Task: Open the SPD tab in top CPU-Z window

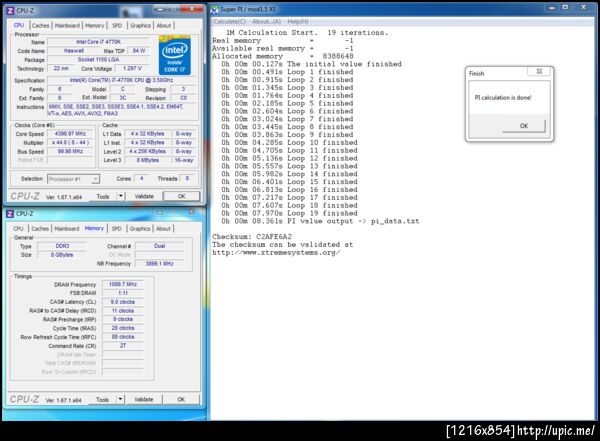Action: 117,26
